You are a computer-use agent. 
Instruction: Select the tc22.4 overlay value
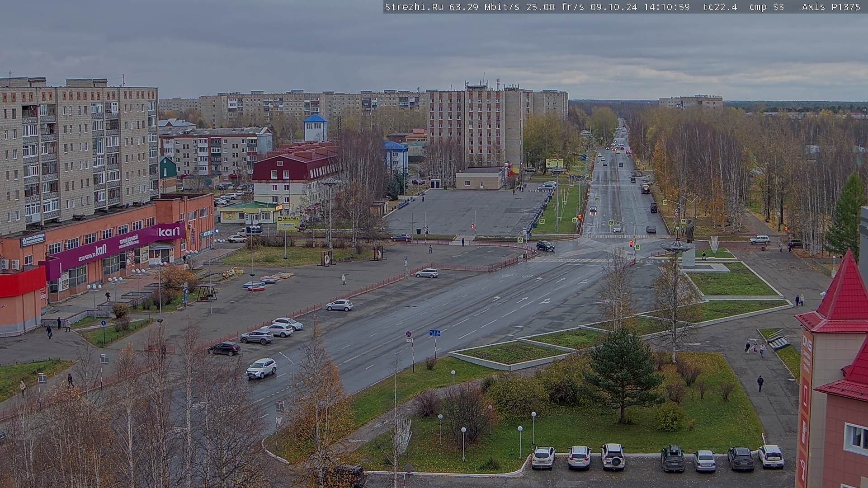(720, 7)
